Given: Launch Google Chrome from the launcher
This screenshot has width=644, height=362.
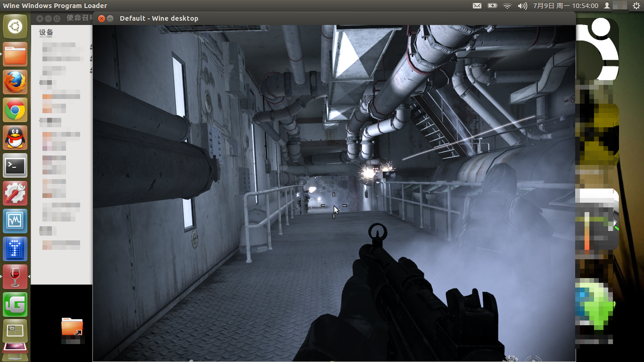Looking at the screenshot, I should click(x=15, y=110).
